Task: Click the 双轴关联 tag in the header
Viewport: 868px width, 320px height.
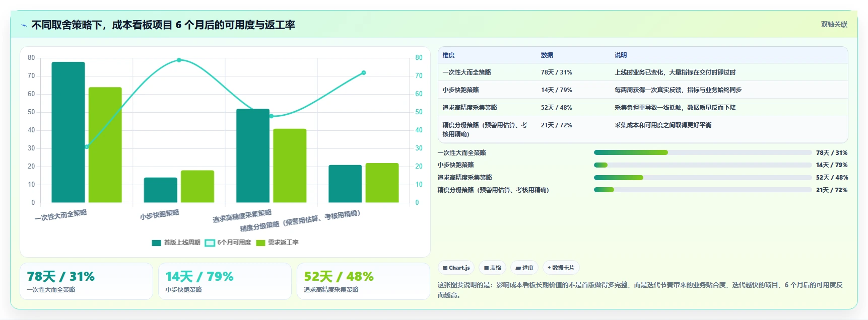Action: [x=834, y=24]
